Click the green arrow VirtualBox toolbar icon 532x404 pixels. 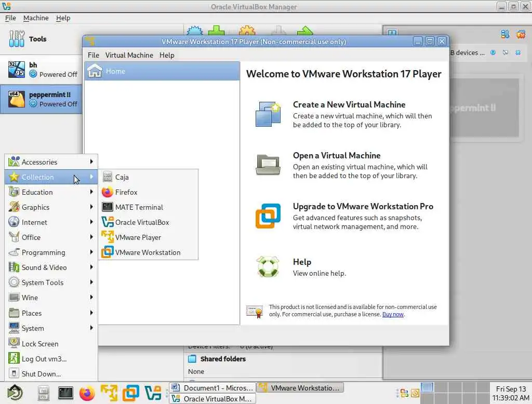click(x=304, y=31)
